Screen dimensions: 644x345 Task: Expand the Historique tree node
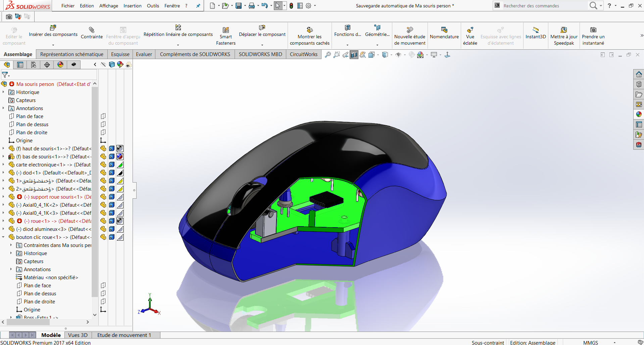pos(3,92)
